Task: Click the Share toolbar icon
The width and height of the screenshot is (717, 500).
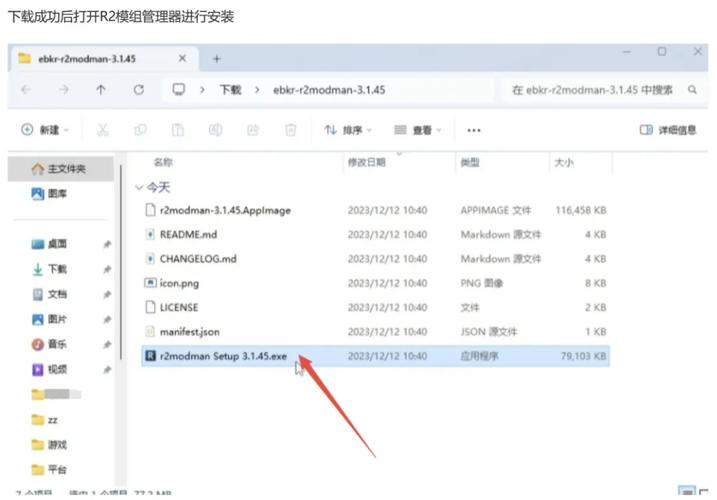Action: pos(253,130)
